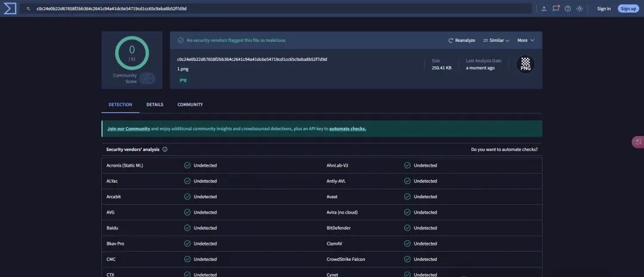Click the Reanalyze button
Screen dimensions: 644x277
462,40
